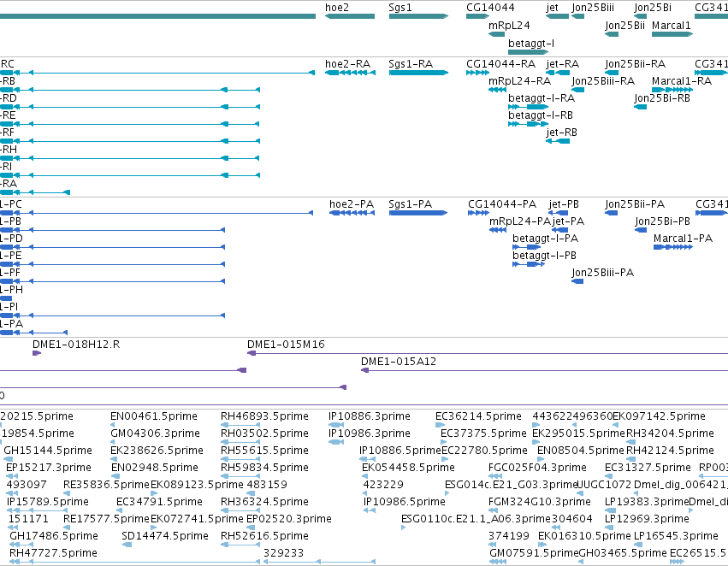Click the mRpL24-RA transcript label
Image resolution: width=728 pixels, height=566 pixels.
[519, 81]
